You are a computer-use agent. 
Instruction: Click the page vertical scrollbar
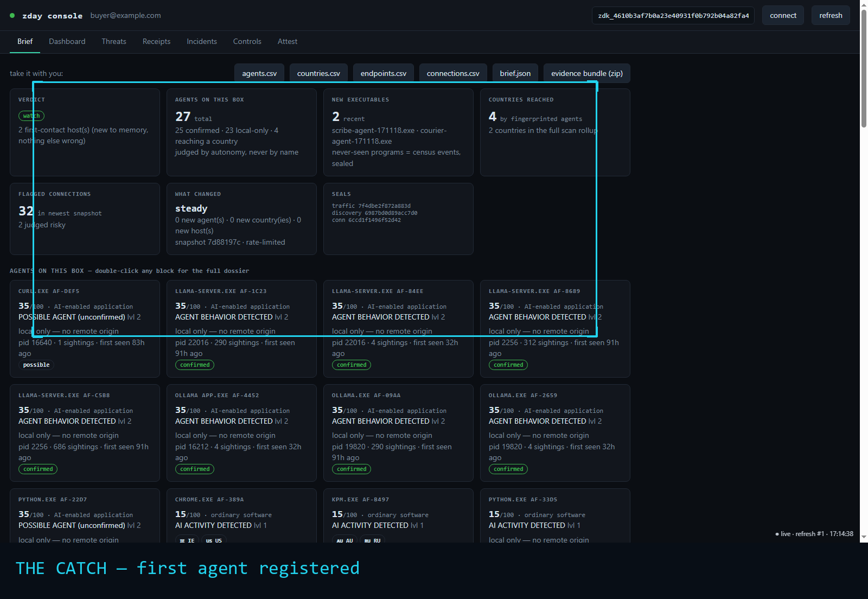864,68
